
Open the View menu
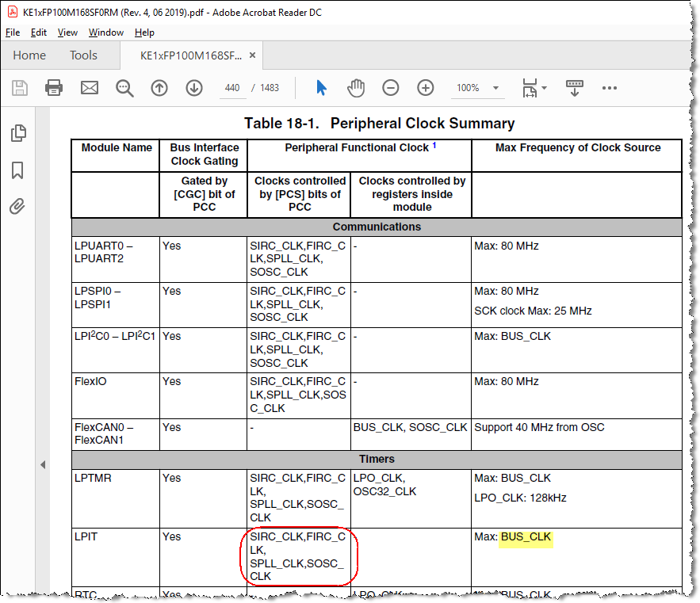click(x=67, y=32)
